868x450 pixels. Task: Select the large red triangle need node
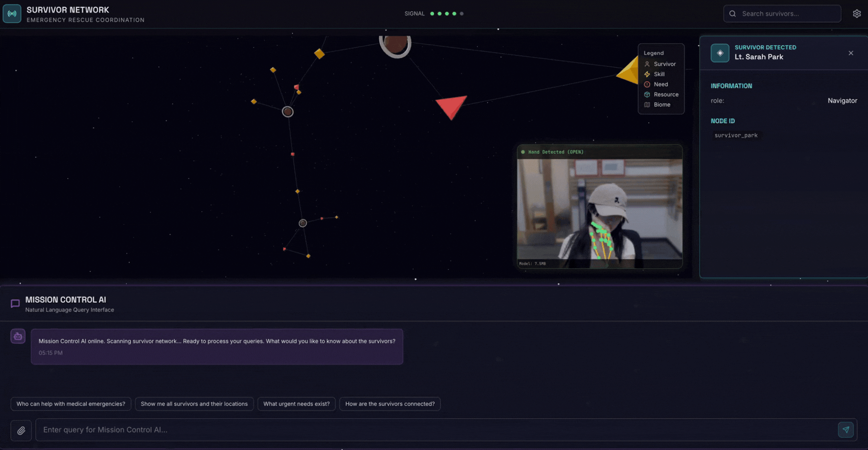(x=451, y=106)
